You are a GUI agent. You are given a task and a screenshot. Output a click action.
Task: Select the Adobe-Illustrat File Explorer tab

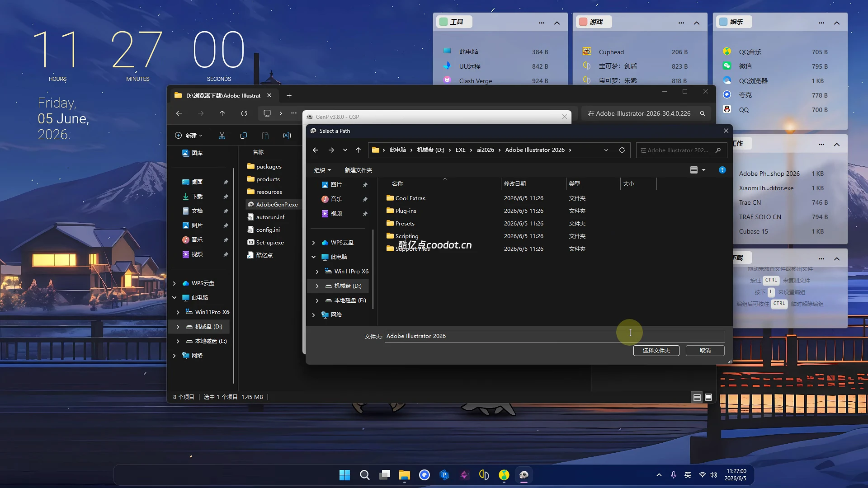[223, 96]
